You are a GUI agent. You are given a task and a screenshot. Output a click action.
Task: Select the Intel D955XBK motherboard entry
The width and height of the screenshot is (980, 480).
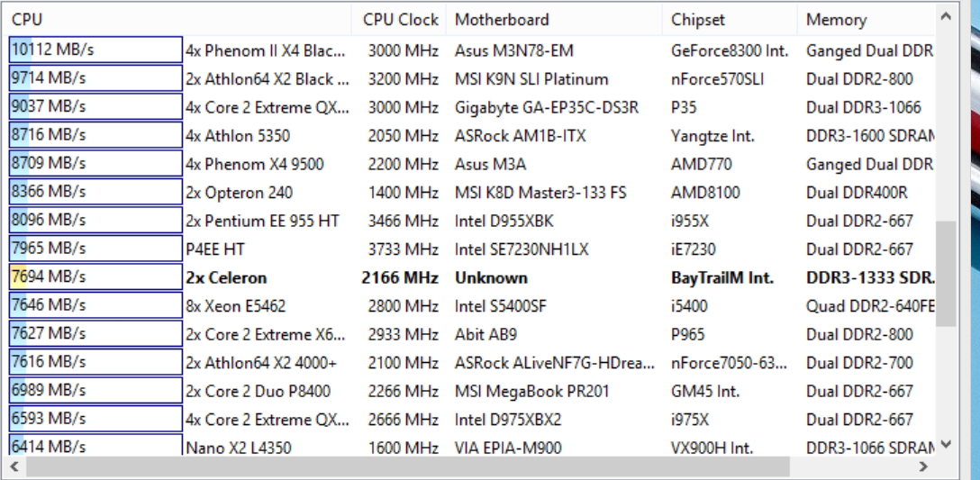pos(504,222)
